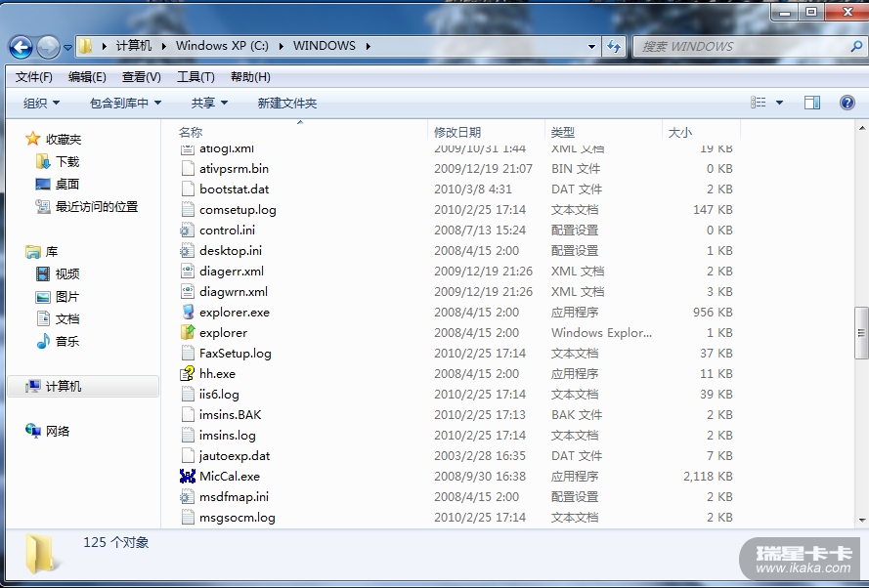The height and width of the screenshot is (588, 869).
Task: Open the help question mark icon
Action: pyautogui.click(x=847, y=103)
